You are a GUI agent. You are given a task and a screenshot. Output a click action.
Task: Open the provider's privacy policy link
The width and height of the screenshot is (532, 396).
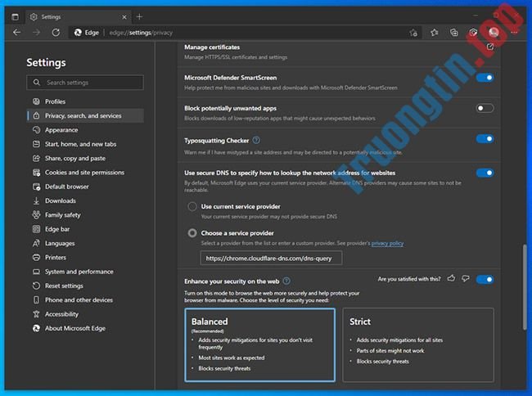387,243
